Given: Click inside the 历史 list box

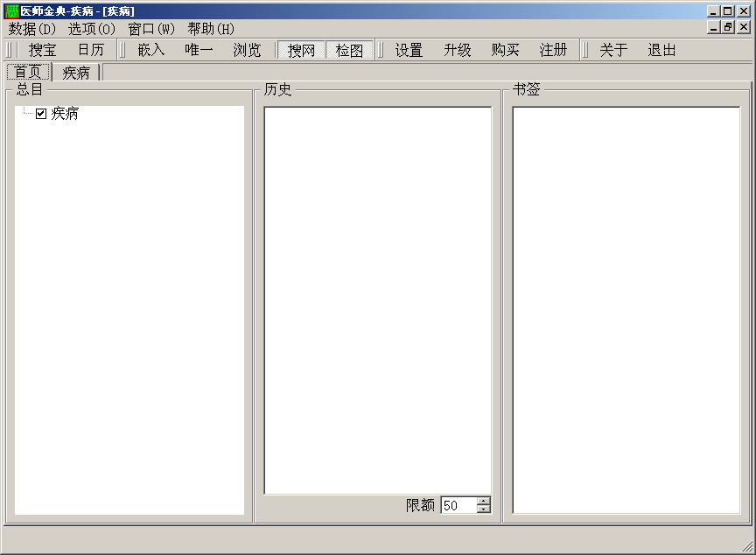Looking at the screenshot, I should pyautogui.click(x=377, y=300).
